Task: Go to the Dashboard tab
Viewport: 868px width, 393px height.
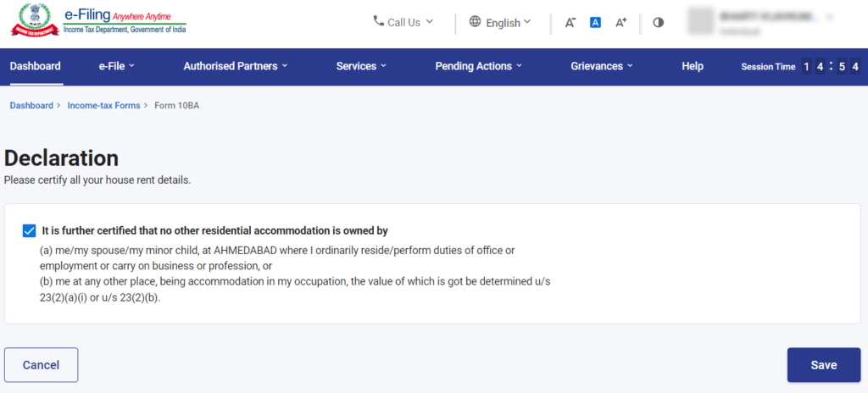Action: [x=36, y=66]
